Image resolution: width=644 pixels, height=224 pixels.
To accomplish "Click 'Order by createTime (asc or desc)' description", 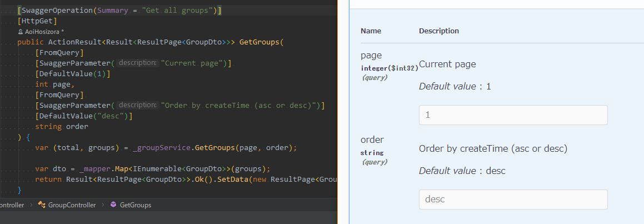I will coord(493,149).
